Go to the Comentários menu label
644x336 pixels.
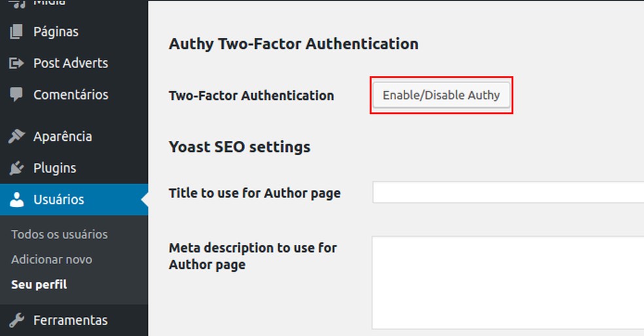(71, 94)
